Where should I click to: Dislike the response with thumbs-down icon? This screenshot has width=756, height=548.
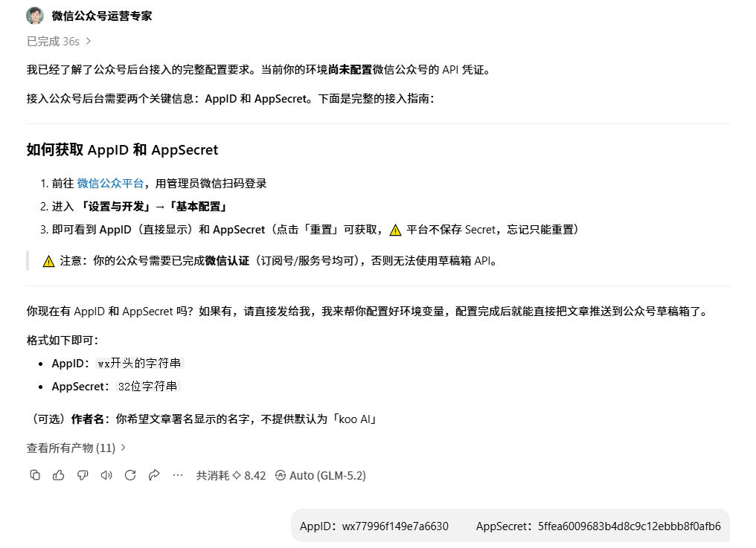[x=83, y=475]
